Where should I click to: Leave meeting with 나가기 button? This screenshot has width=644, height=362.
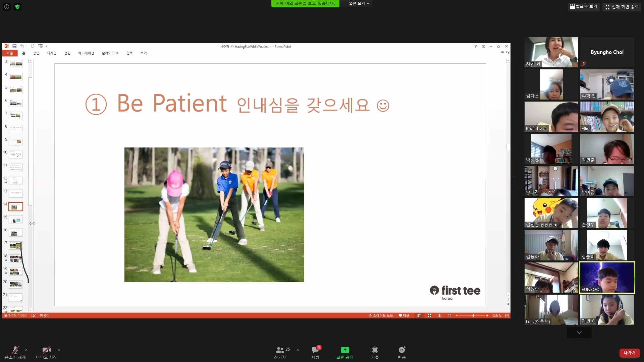[x=629, y=353]
